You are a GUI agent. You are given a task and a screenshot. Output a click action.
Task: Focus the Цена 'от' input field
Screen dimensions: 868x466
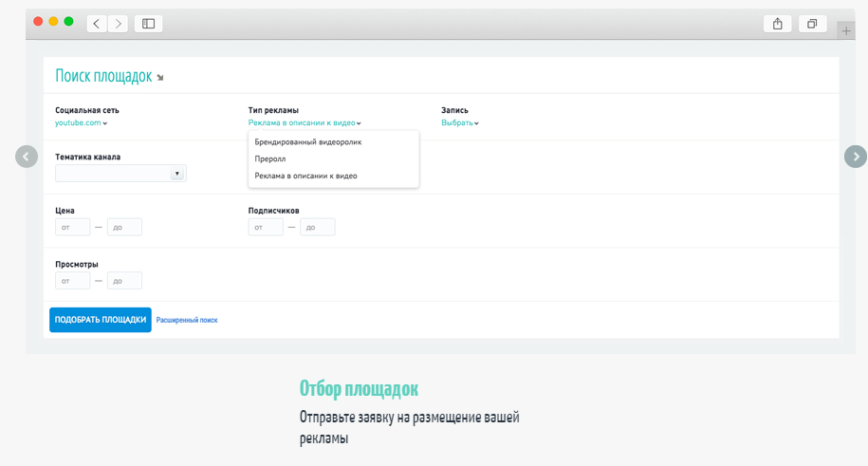tap(72, 228)
